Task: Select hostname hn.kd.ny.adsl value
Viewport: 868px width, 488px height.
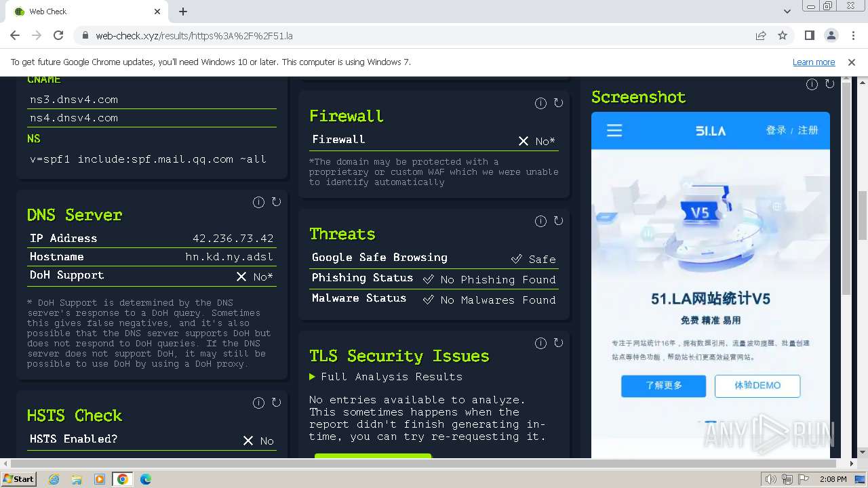Action: pos(229,257)
